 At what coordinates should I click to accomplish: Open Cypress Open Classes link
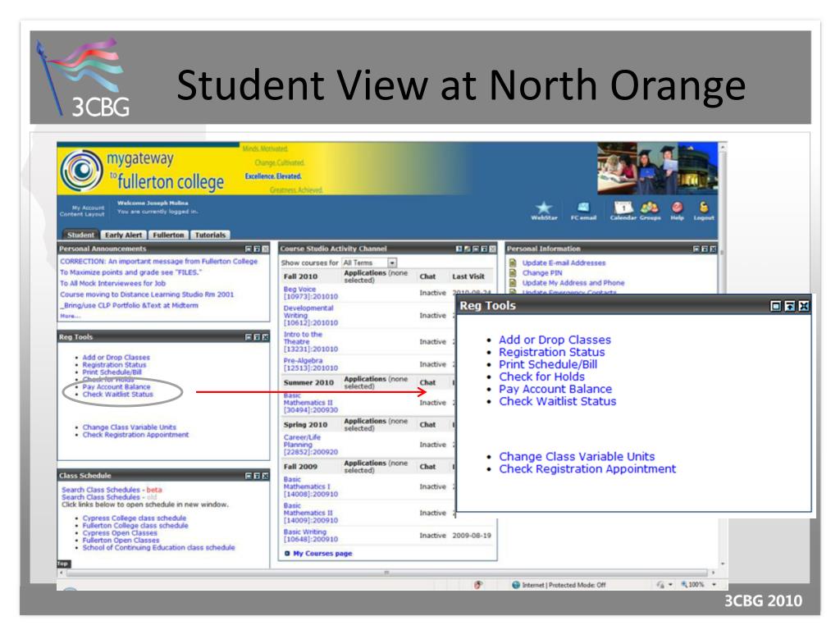coord(120,533)
